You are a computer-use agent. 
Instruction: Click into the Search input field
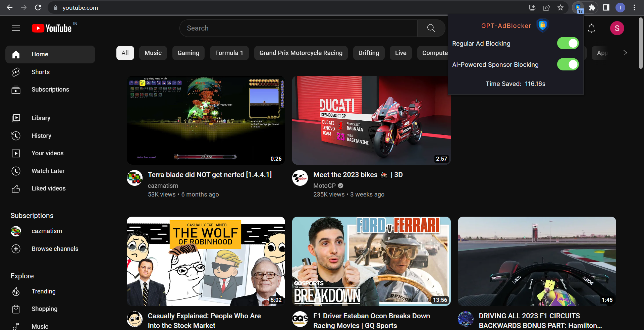coord(299,28)
